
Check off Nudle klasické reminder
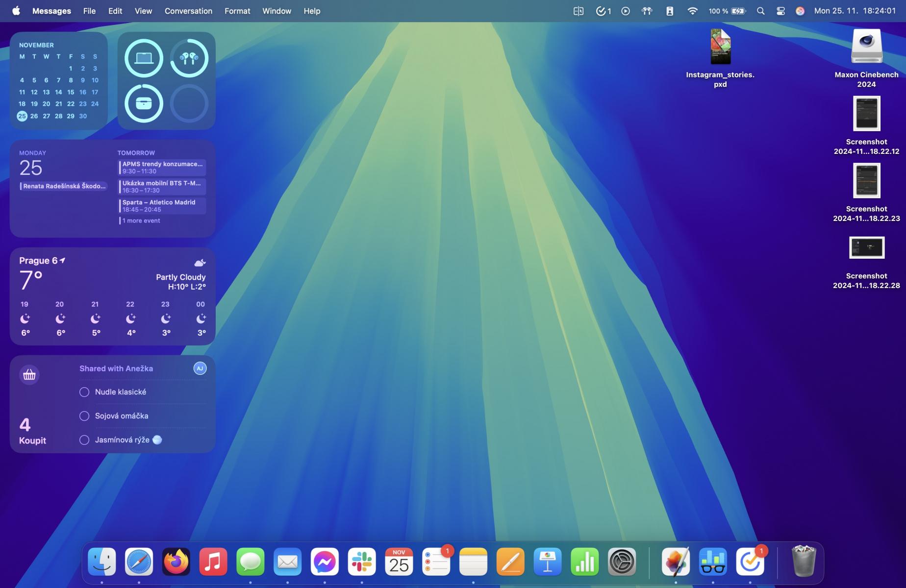(x=84, y=392)
